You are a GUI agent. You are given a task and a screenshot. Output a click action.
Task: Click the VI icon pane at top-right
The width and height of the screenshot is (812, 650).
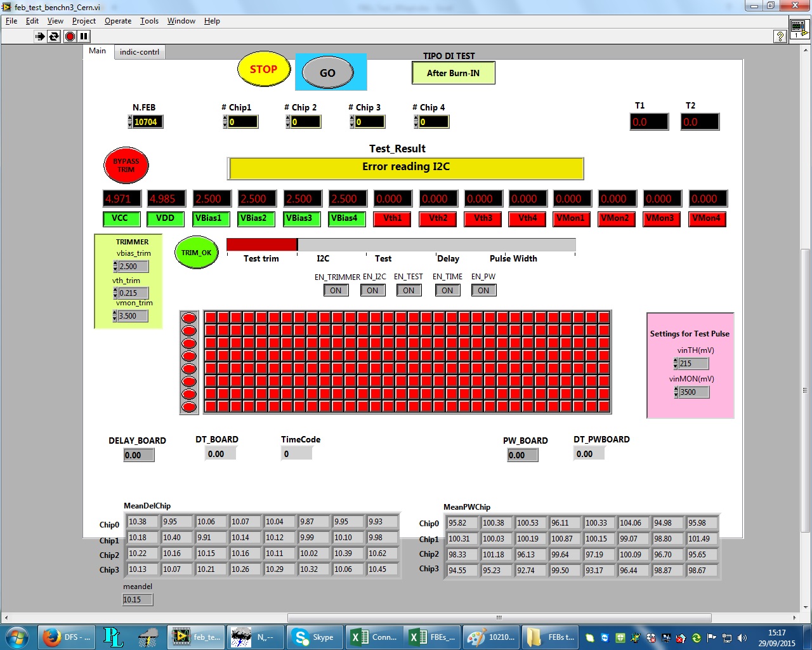tap(799, 29)
